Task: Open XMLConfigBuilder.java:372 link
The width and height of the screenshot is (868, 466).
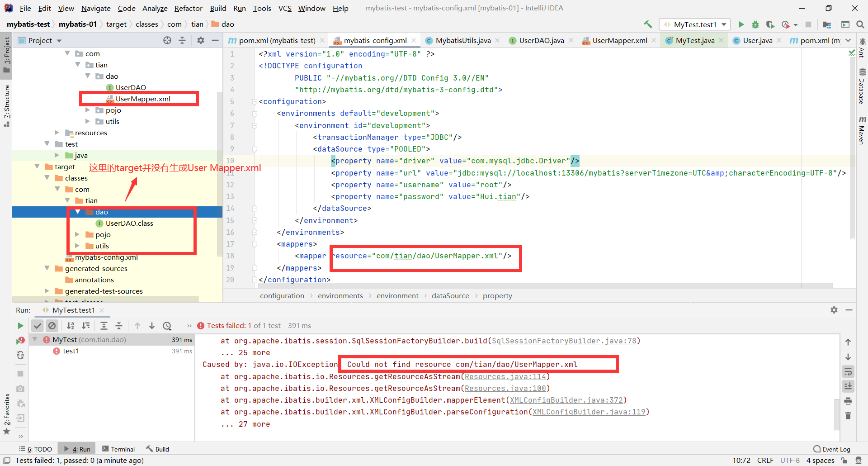Action: [566, 400]
